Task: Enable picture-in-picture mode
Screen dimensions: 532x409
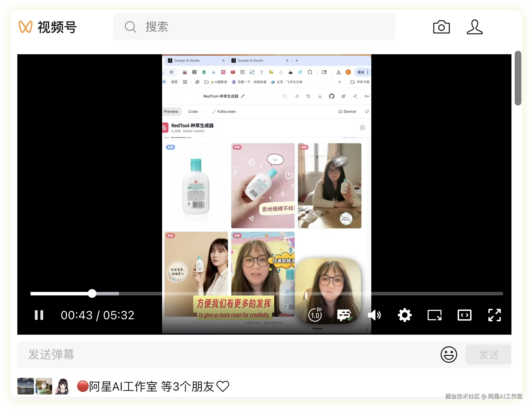Action: (434, 315)
